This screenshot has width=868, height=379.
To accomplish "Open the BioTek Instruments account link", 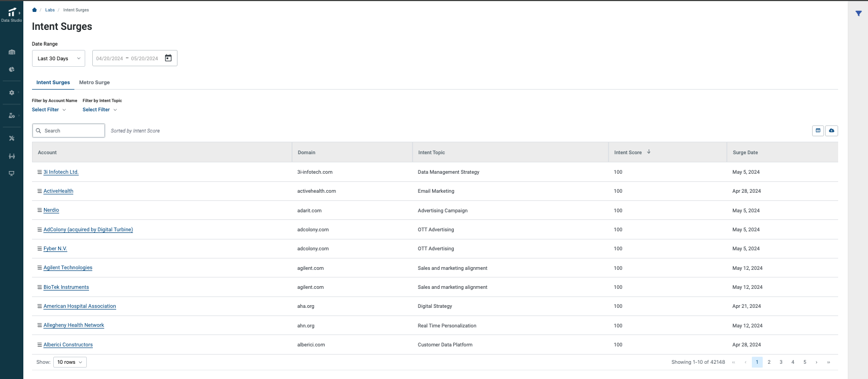I will point(66,287).
